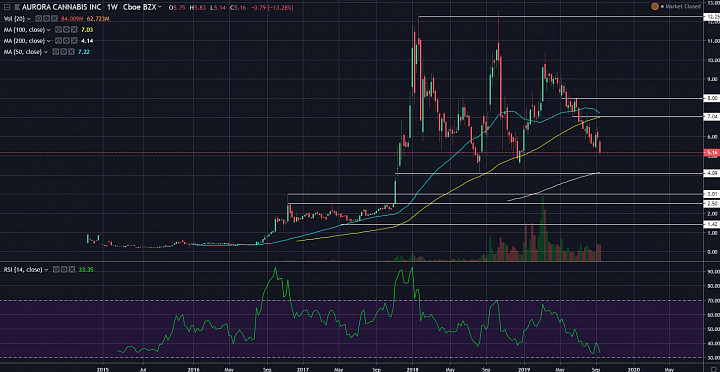Open settings for MA (200, close)
720x372 pixels.
[x=66, y=41]
